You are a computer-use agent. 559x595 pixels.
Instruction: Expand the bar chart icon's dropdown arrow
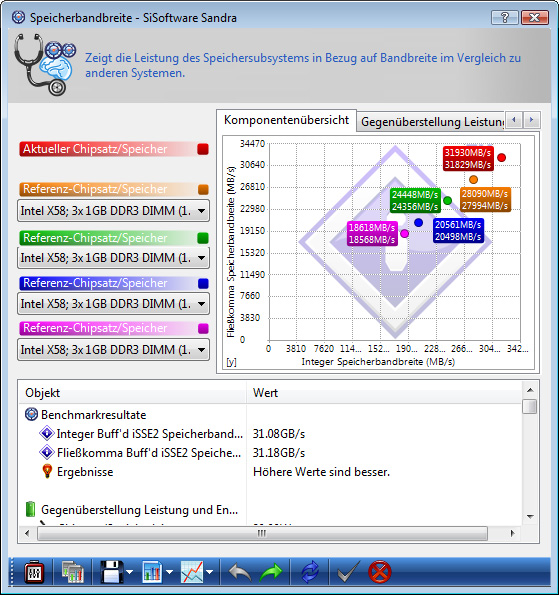click(x=170, y=572)
